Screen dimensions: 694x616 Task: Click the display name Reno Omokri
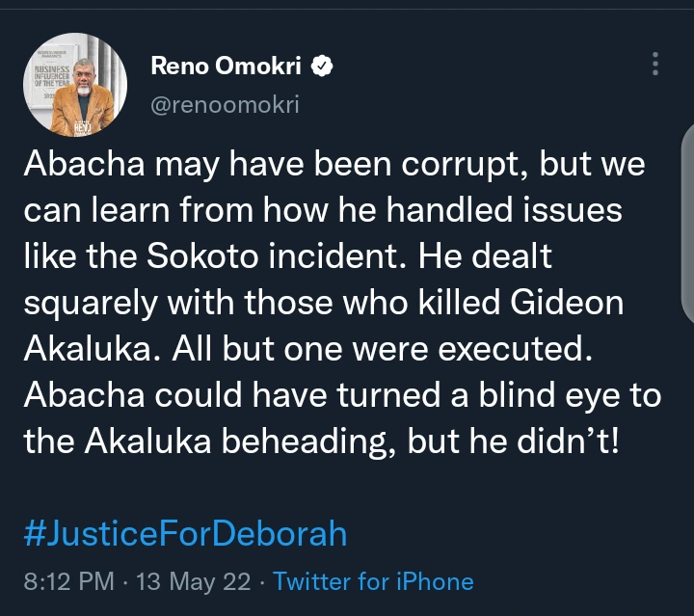pyautogui.click(x=227, y=66)
